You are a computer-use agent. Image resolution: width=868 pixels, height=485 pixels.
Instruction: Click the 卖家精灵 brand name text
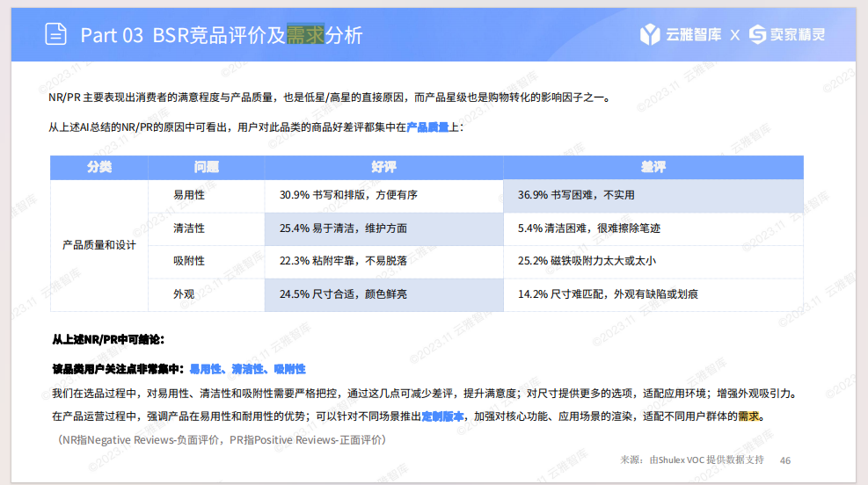tap(797, 35)
